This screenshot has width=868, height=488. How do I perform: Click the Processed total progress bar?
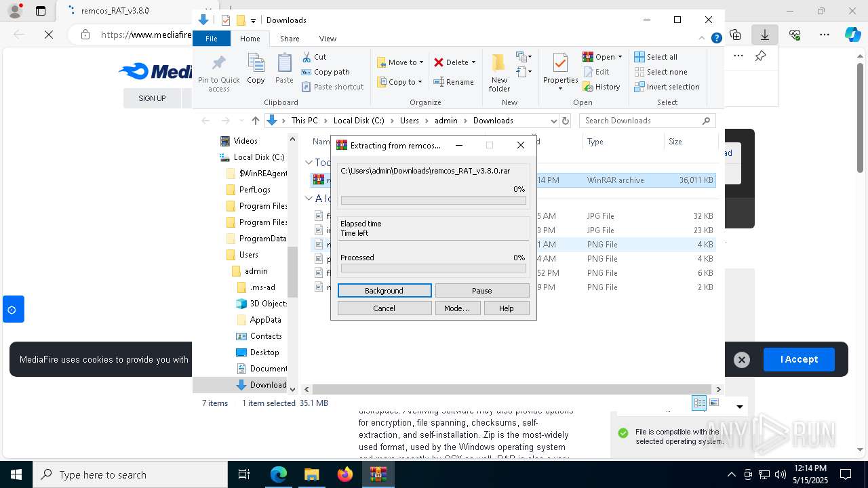click(433, 268)
